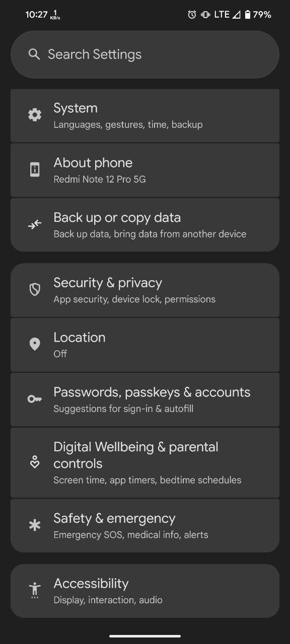This screenshot has width=290, height=644.
Task: Open Back up or copy data
Action: click(145, 225)
